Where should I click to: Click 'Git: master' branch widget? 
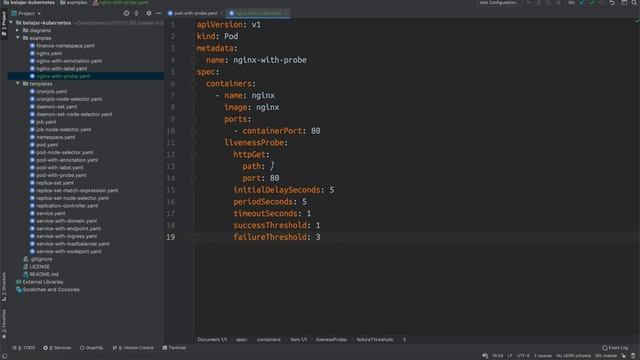click(606, 356)
